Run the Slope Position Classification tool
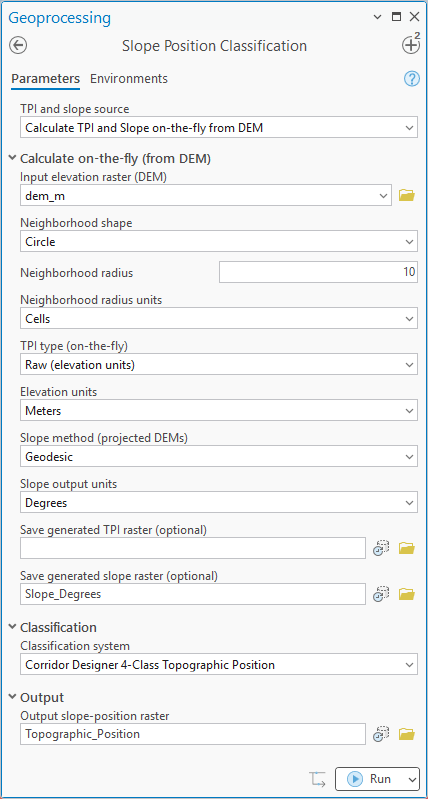The height and width of the screenshot is (799, 428). [369, 779]
